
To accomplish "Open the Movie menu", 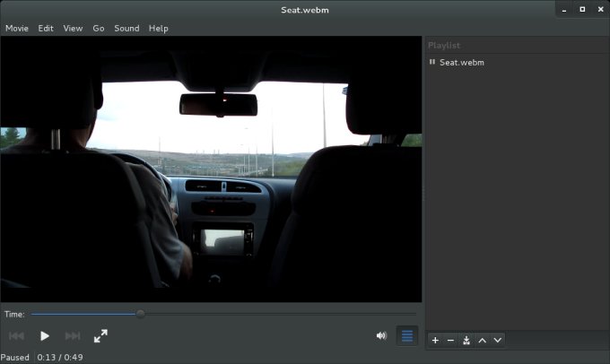I will (x=17, y=28).
